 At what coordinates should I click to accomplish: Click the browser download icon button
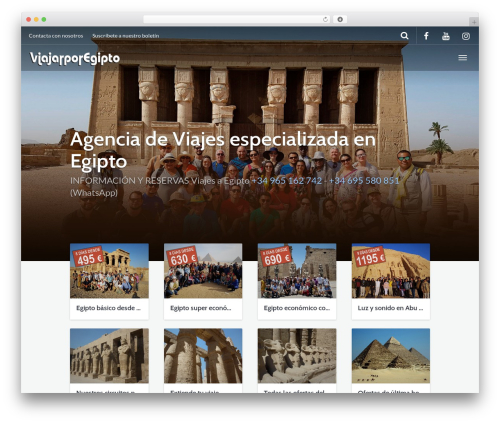pos(340,19)
